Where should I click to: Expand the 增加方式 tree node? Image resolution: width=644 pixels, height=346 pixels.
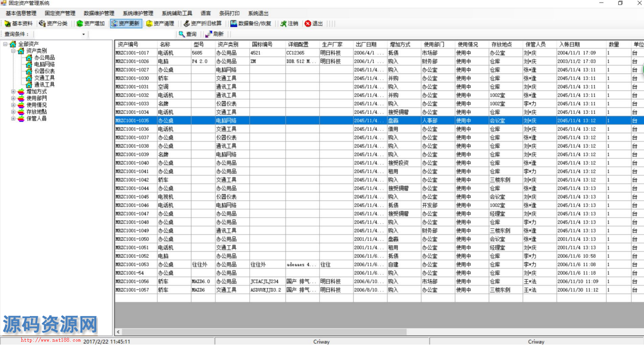coord(13,92)
